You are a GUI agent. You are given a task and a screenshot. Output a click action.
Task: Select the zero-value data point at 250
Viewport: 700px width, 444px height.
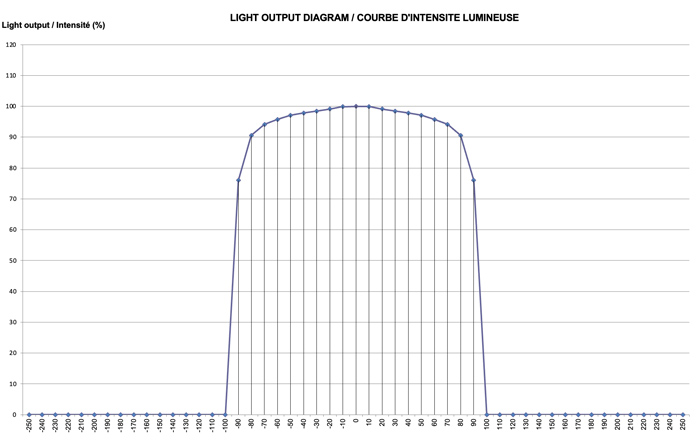coord(683,415)
